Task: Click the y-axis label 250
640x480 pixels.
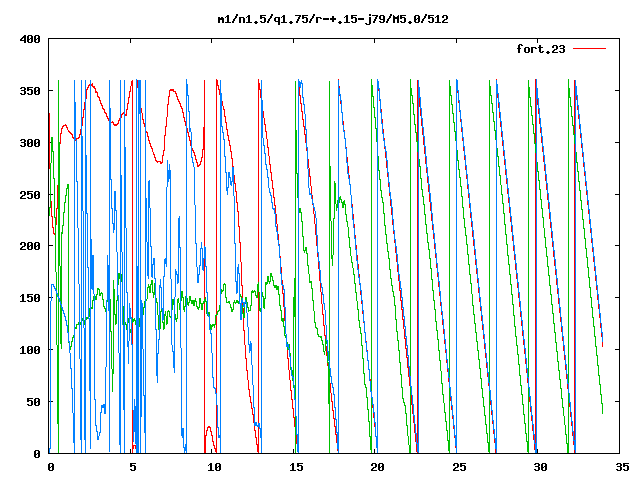Action: pyautogui.click(x=30, y=195)
